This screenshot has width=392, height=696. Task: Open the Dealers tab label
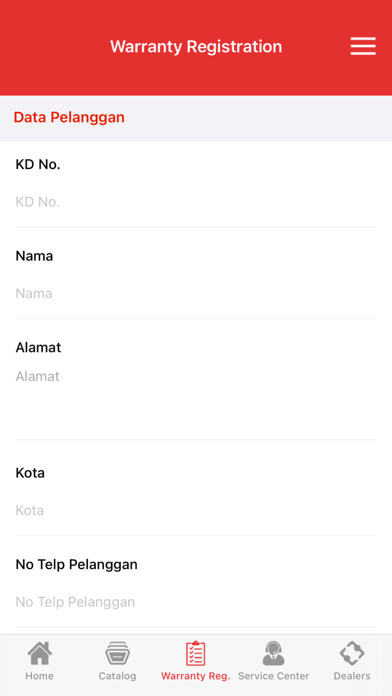(352, 676)
